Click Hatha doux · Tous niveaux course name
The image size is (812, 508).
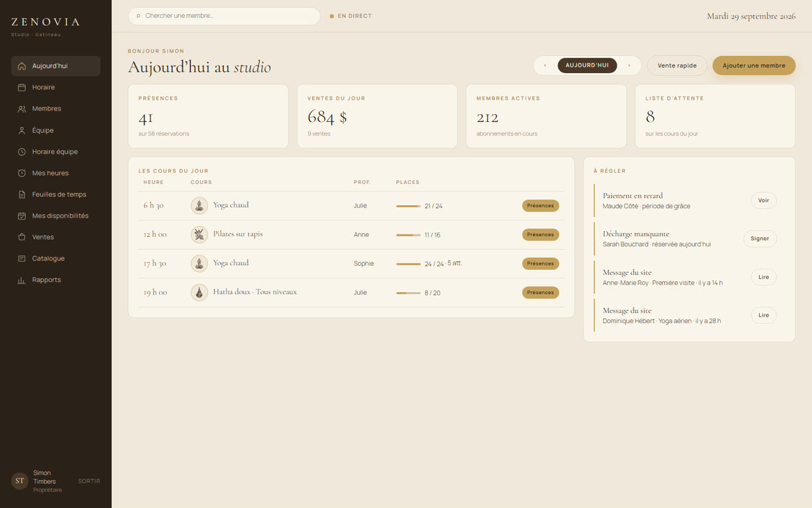(255, 292)
